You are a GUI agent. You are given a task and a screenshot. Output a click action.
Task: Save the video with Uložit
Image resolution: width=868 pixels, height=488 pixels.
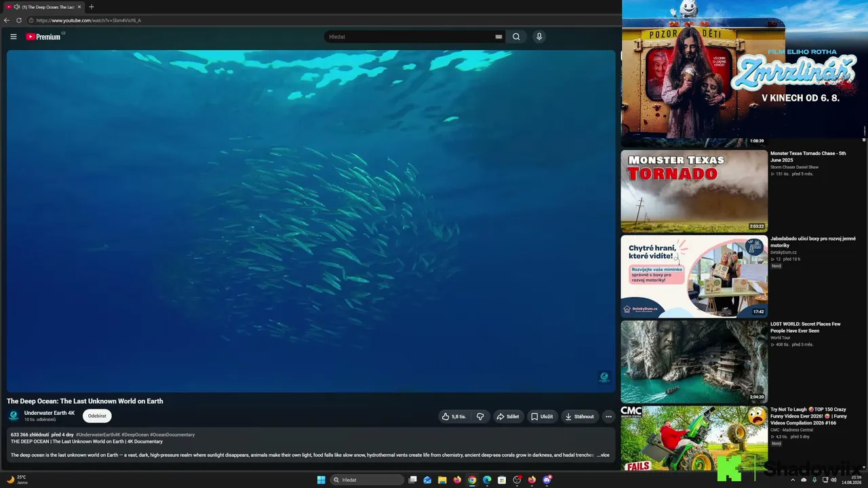(x=542, y=416)
